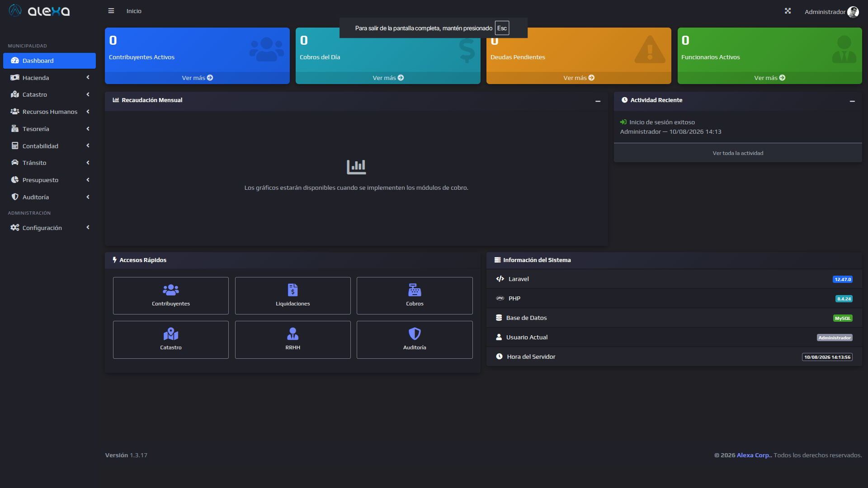Click the Usuario Actual row label
Viewport: 868px width, 488px height.
[x=527, y=337]
